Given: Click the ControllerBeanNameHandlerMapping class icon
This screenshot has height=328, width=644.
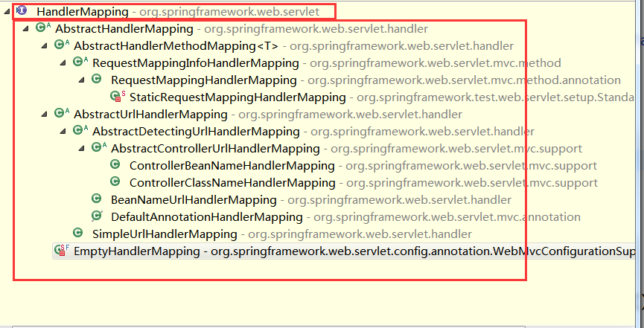Looking at the screenshot, I should pyautogui.click(x=115, y=164).
